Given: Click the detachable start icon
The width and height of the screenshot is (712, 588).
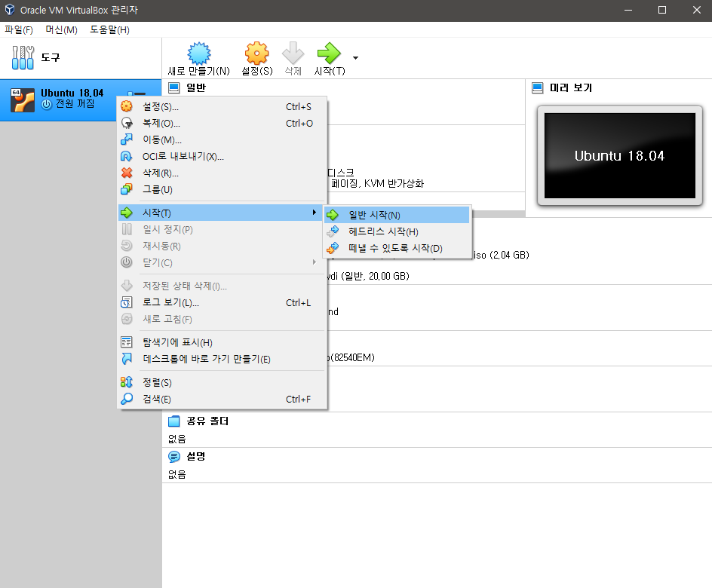Looking at the screenshot, I should coord(333,248).
